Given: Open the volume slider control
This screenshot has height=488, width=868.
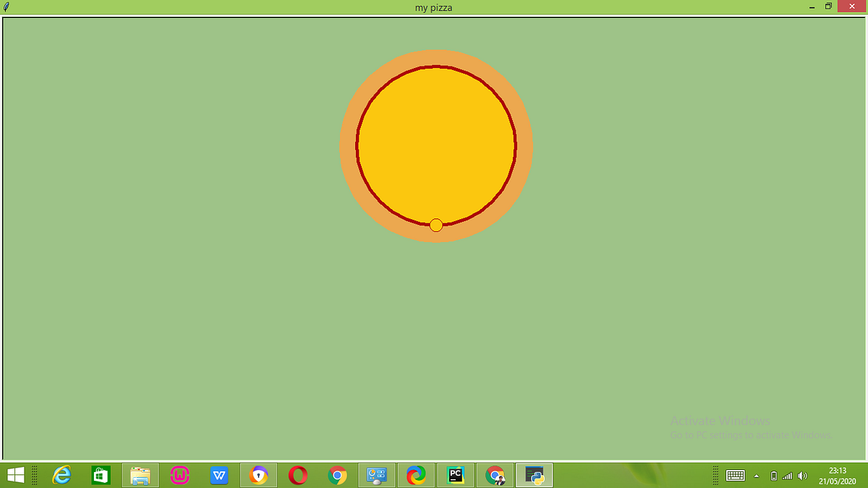Looking at the screenshot, I should point(804,475).
